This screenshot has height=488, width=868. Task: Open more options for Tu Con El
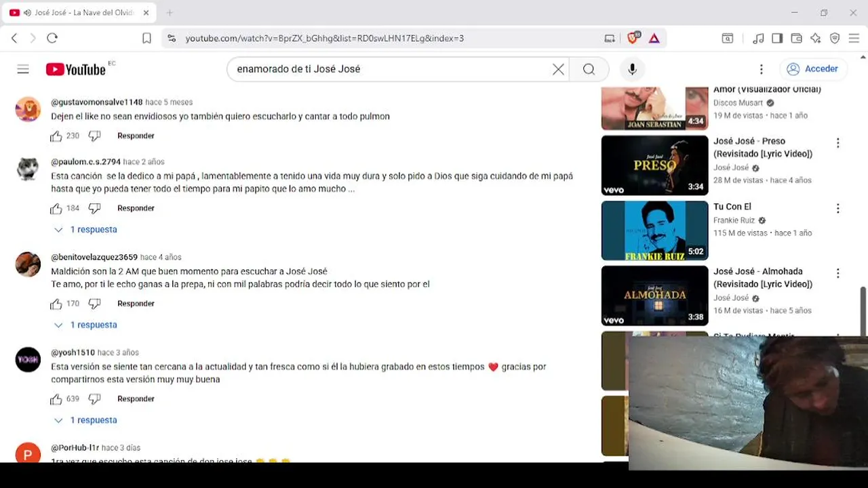[837, 209]
